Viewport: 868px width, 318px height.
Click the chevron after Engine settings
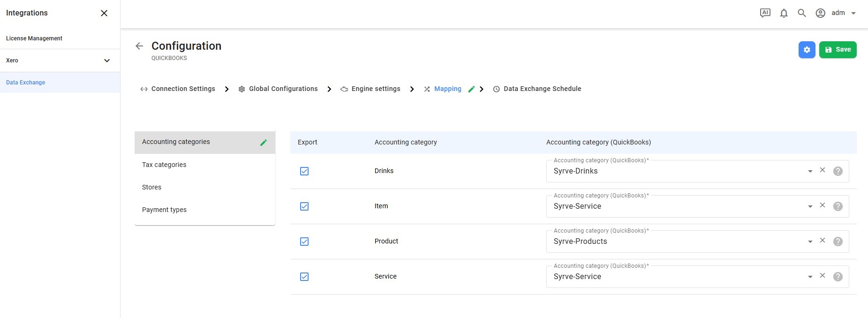412,89
